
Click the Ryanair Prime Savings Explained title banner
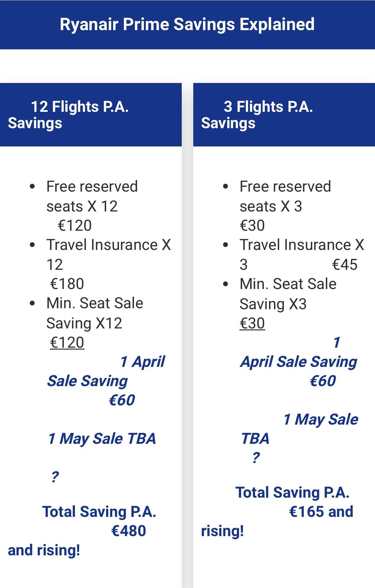pos(187,24)
